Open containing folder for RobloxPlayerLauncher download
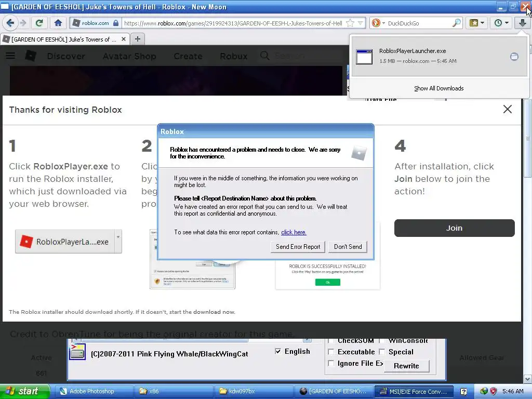The image size is (532, 399). (x=514, y=56)
